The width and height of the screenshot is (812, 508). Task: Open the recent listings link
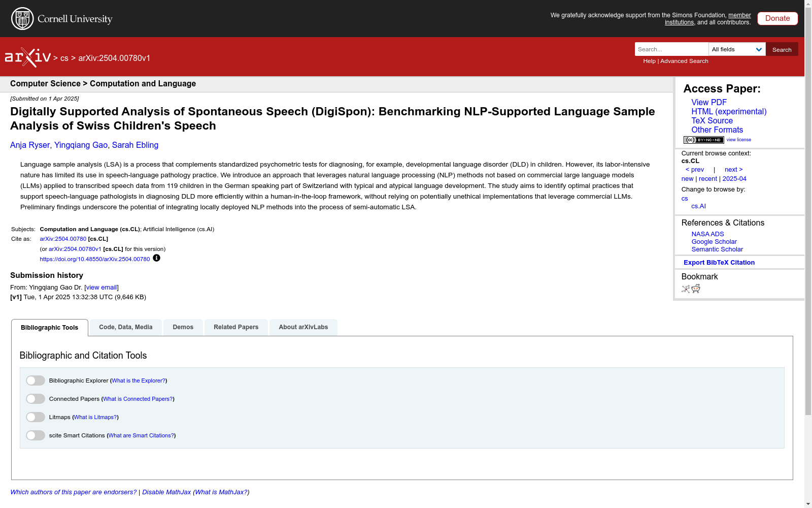tap(708, 179)
